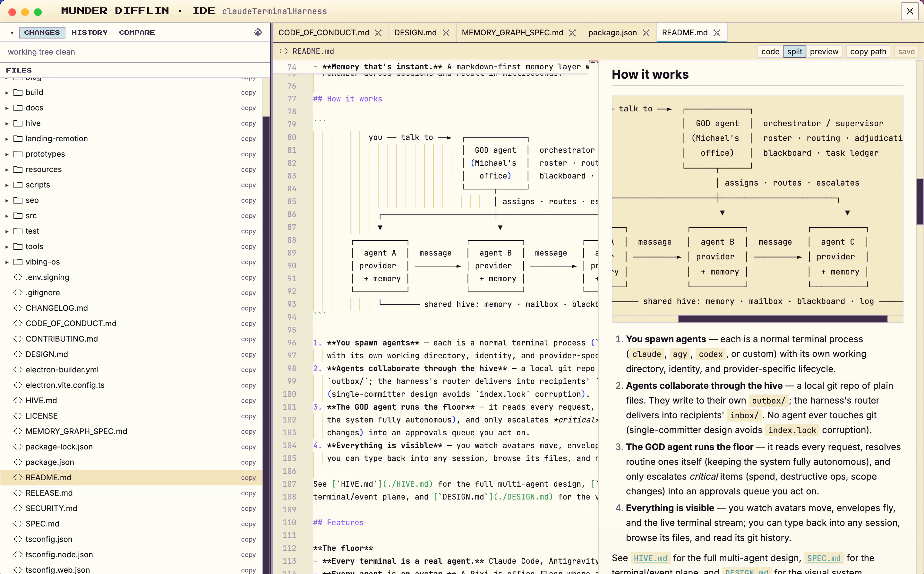The height and width of the screenshot is (574, 924).
Task: Open electron.vite.config.ts from the file tree
Action: [x=131, y=385]
